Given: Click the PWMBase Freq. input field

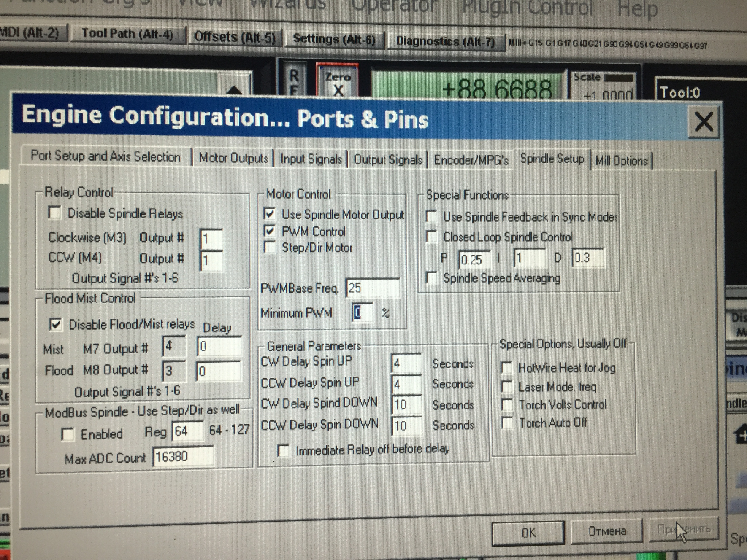Looking at the screenshot, I should click(x=373, y=288).
